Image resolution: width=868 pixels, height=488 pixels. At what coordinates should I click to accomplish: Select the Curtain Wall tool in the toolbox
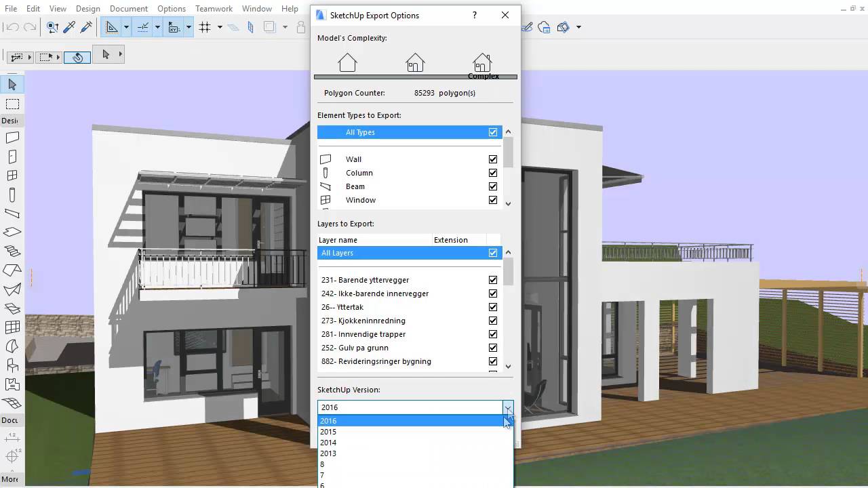tap(12, 327)
